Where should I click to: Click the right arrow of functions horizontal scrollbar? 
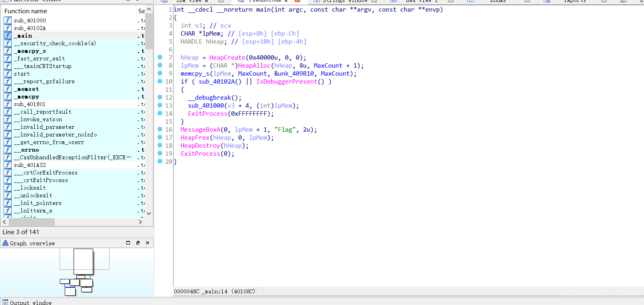140,222
